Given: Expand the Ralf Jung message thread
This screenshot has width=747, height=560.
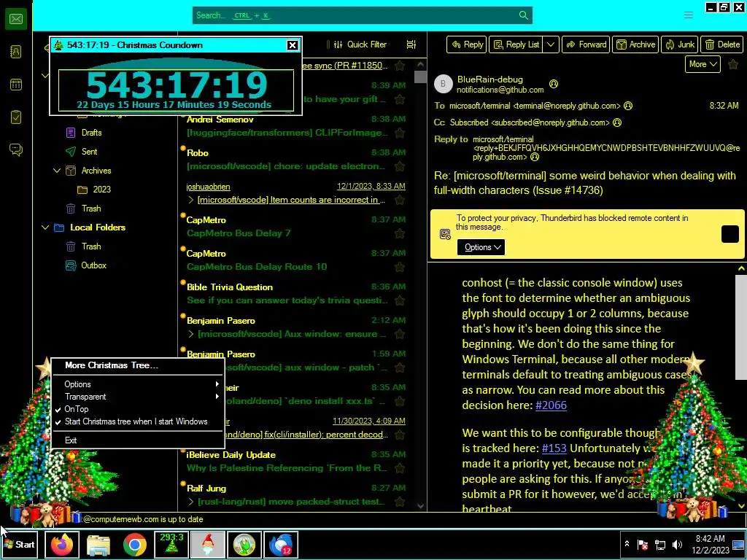Looking at the screenshot, I should coord(190,502).
